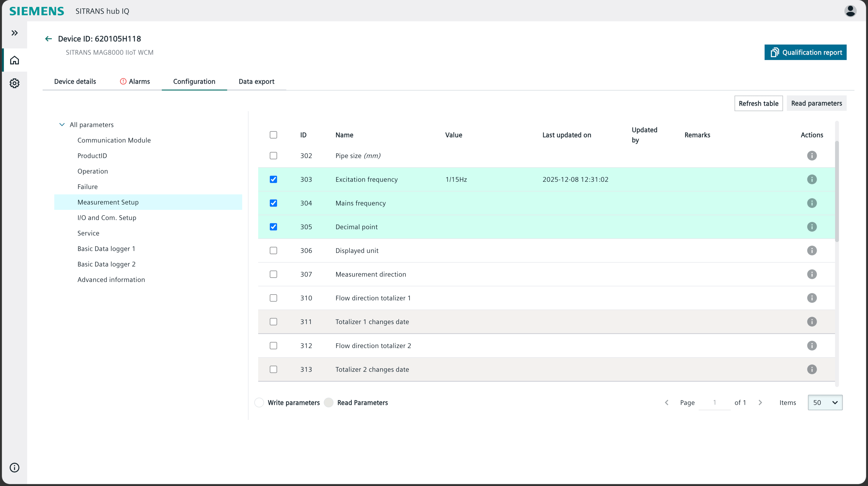Click the Name column header
This screenshot has width=868, height=486.
[x=344, y=135]
